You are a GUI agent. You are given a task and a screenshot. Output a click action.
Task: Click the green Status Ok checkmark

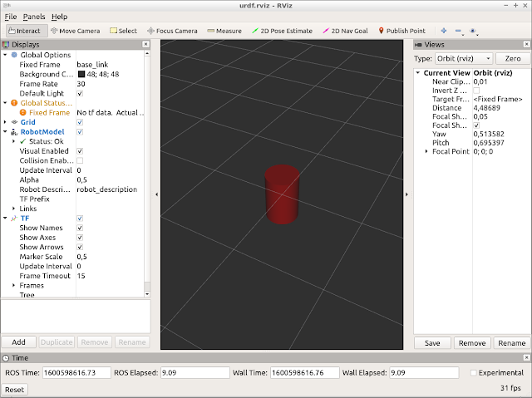tap(23, 141)
